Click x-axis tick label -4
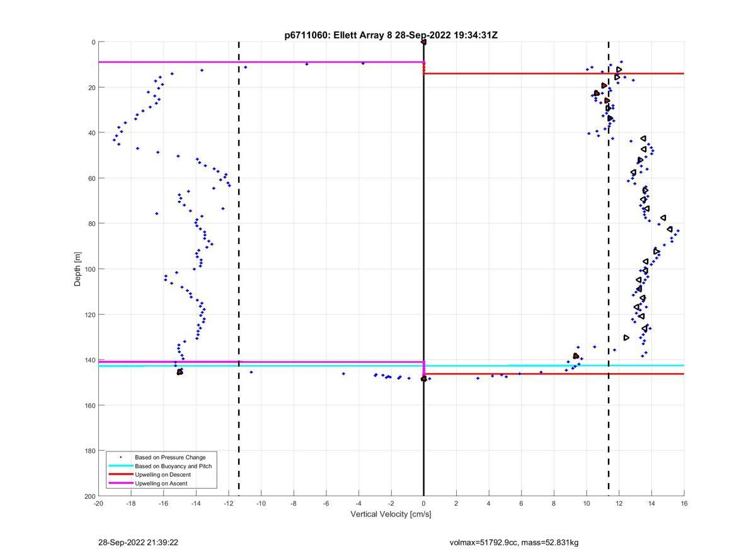756x558 pixels. point(358,503)
